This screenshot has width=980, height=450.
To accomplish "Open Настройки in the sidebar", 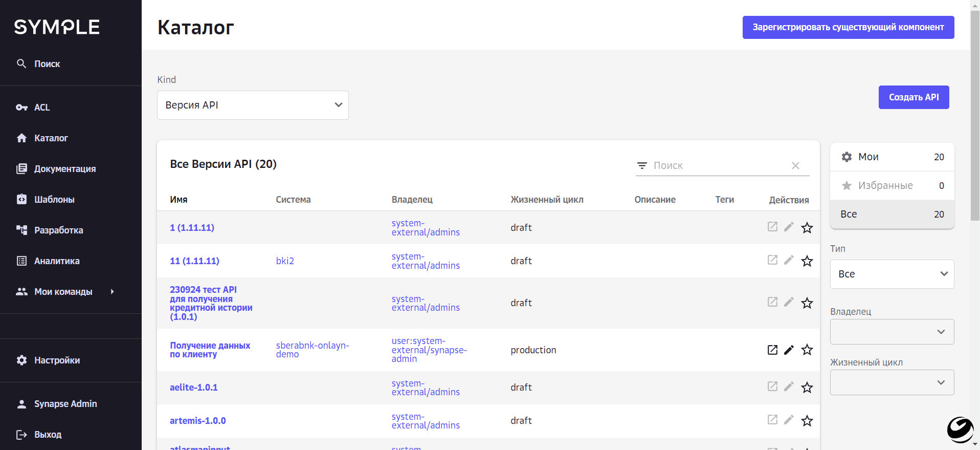I will [x=57, y=360].
